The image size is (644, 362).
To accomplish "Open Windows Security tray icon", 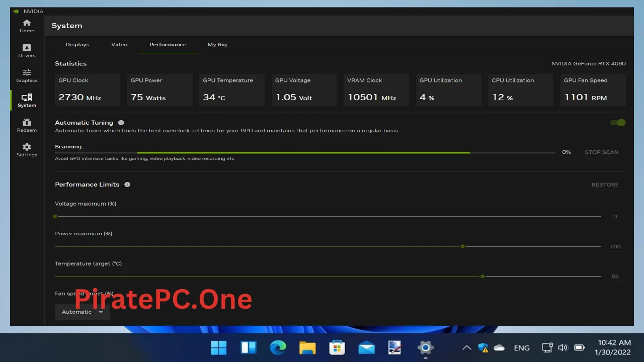I will coord(483,347).
